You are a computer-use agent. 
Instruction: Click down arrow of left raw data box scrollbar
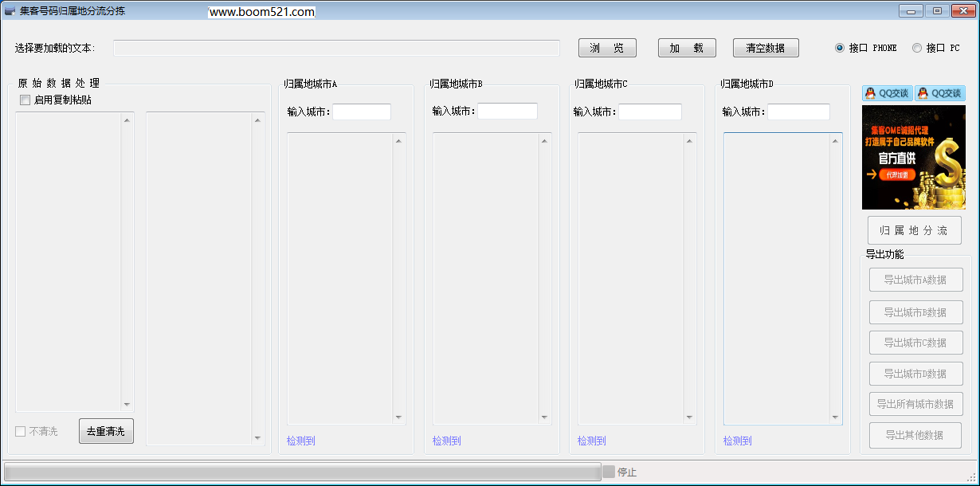click(x=127, y=404)
